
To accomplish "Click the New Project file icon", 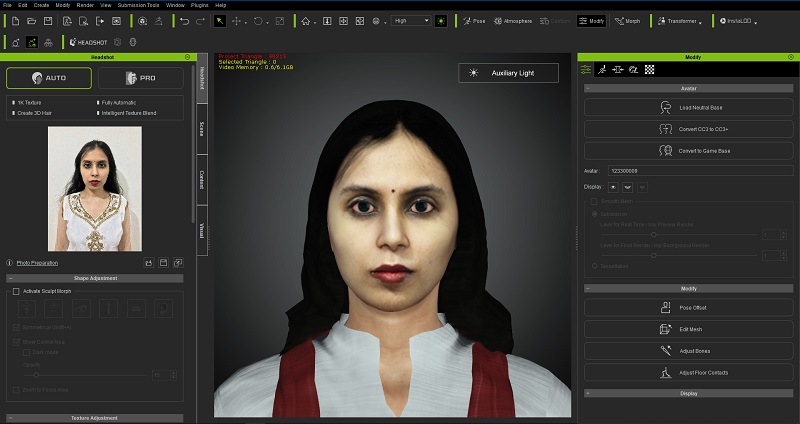I will (x=17, y=20).
